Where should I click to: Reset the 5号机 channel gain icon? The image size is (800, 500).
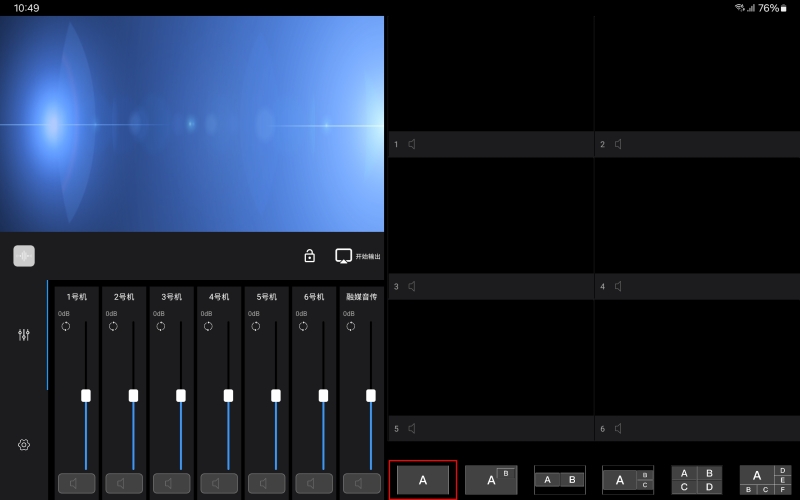(x=256, y=326)
